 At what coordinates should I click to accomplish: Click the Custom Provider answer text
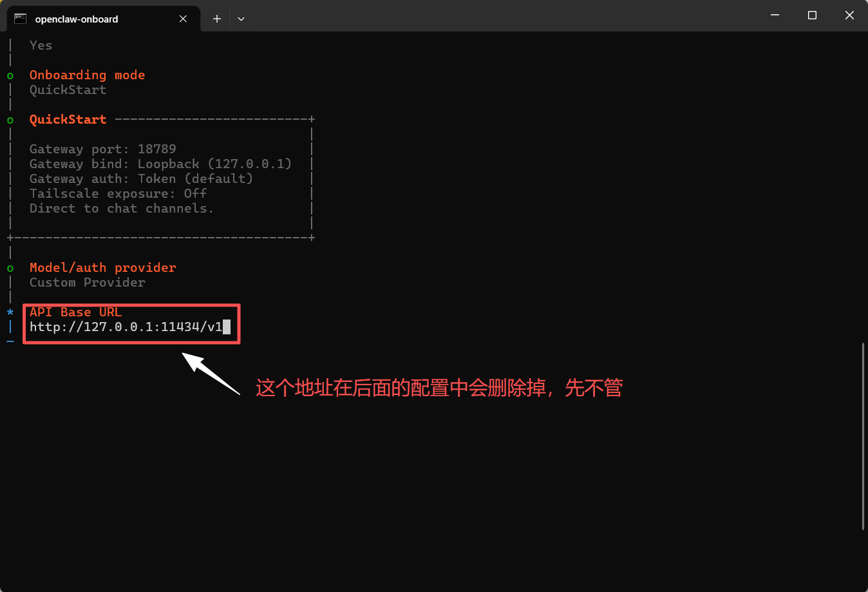88,282
